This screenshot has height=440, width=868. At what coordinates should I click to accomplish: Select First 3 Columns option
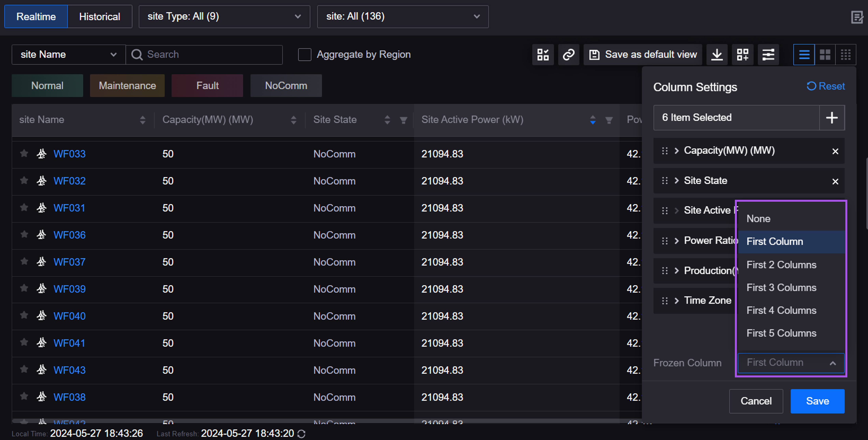click(781, 288)
